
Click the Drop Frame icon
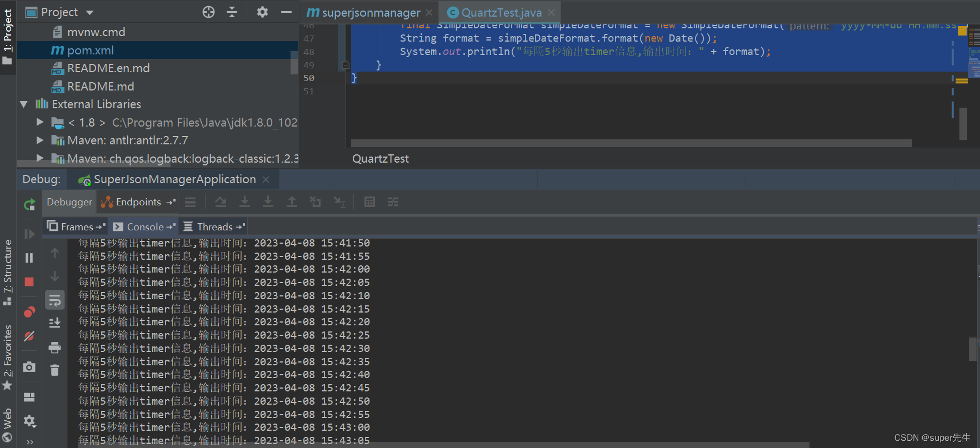click(316, 202)
